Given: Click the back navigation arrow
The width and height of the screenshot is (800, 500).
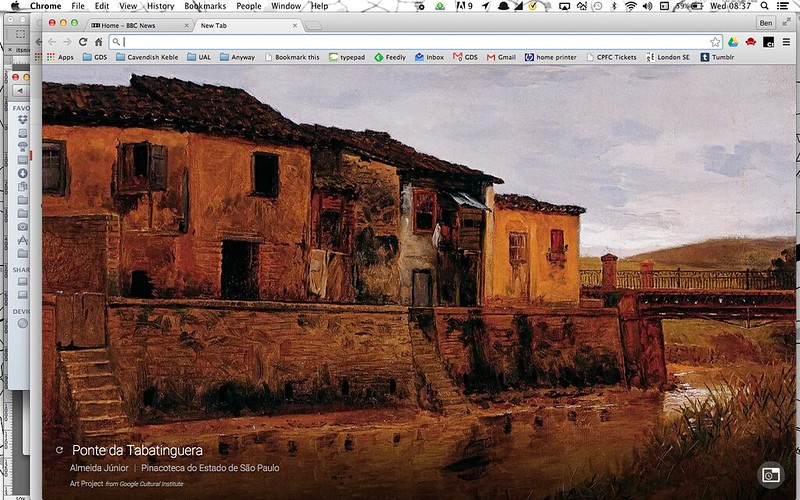Looking at the screenshot, I should click(x=52, y=42).
